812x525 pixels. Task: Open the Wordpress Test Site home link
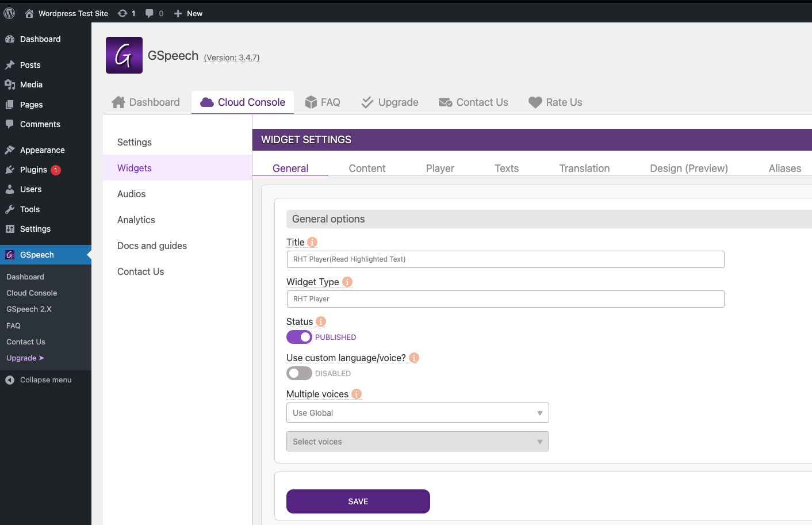pos(66,13)
